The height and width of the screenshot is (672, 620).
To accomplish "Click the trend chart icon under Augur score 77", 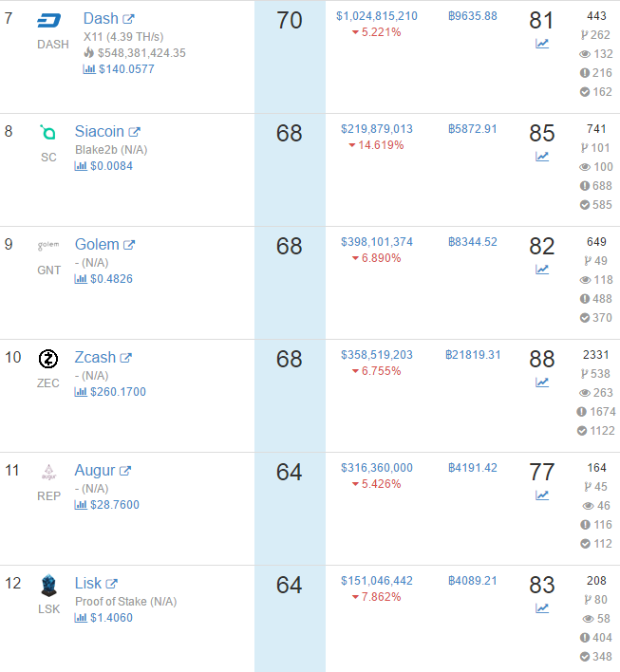I will [542, 495].
